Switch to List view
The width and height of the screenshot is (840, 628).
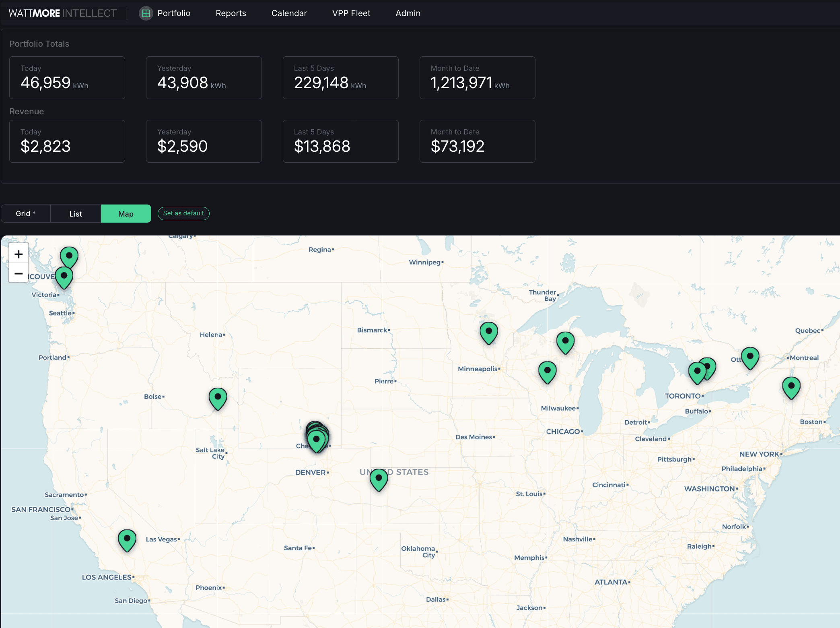click(x=76, y=214)
